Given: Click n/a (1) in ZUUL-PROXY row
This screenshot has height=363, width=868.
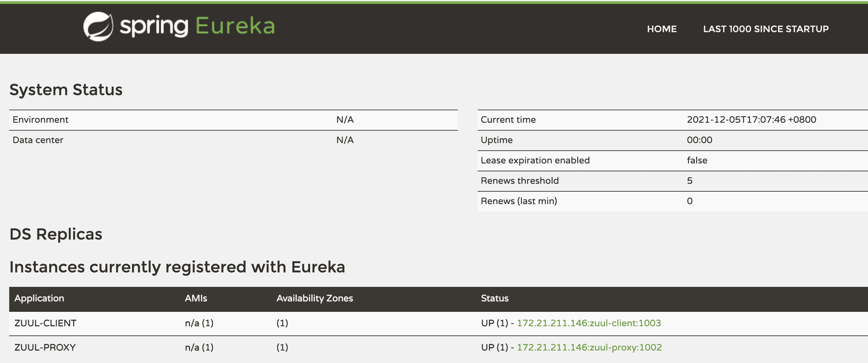Looking at the screenshot, I should point(199,348).
